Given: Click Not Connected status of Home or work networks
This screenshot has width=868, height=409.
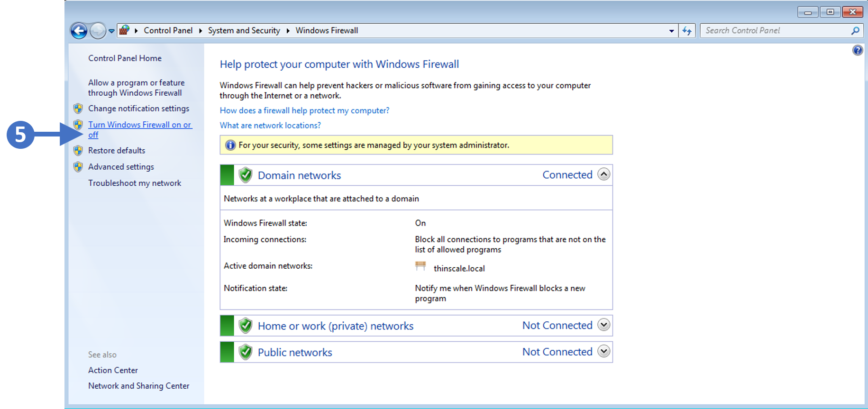Looking at the screenshot, I should click(x=557, y=326).
